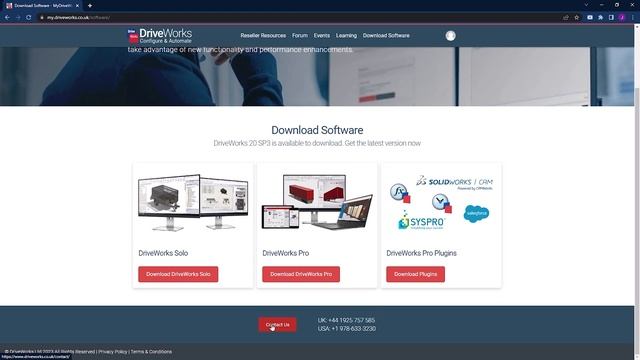Viewport: 640px width, 360px height.
Task: Click the Download Software heading
Action: pos(317,130)
